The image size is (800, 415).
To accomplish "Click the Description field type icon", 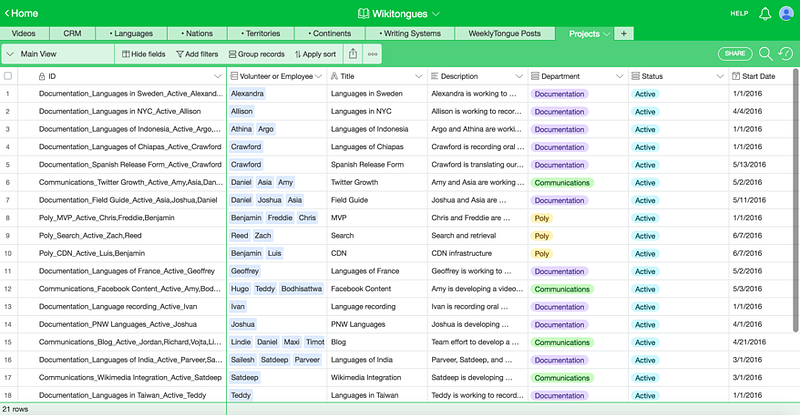I will [435, 76].
